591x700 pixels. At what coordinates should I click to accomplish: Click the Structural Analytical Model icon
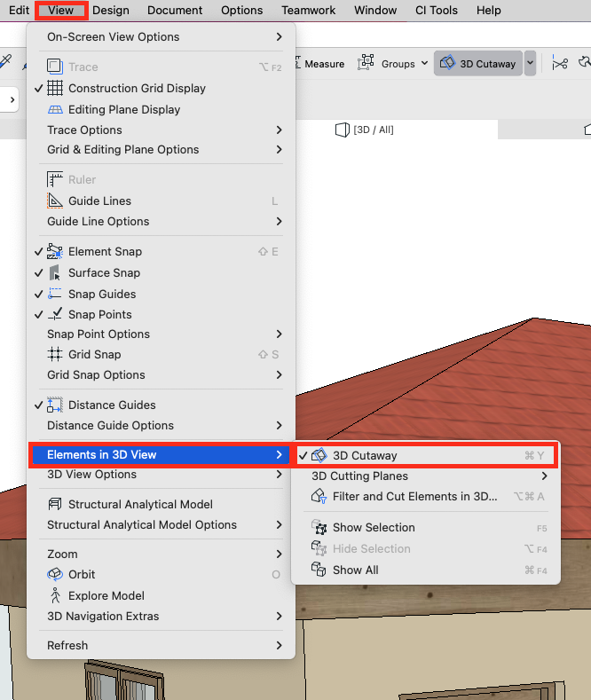(x=55, y=504)
